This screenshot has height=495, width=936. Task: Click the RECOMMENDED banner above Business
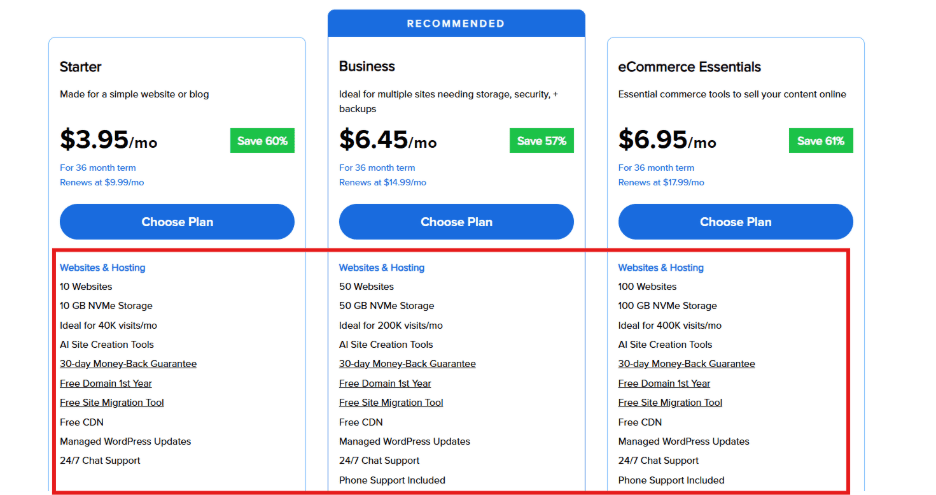(x=456, y=23)
